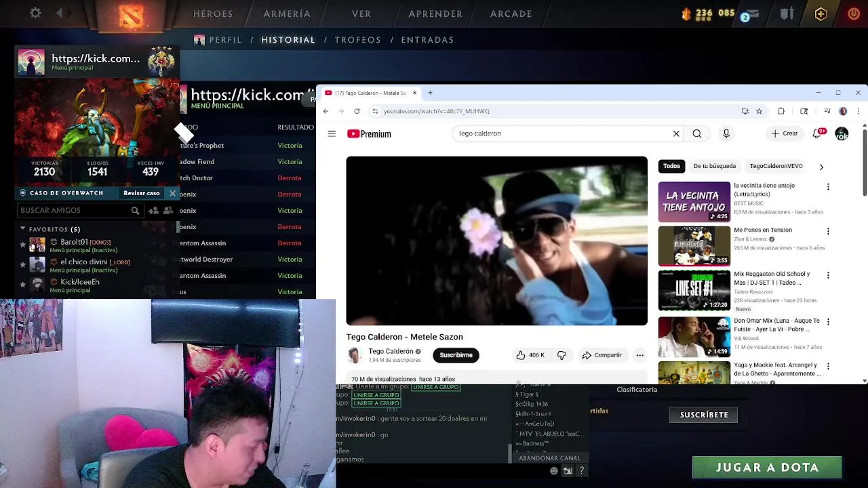
Task: Click Compartir share button
Action: 601,355
